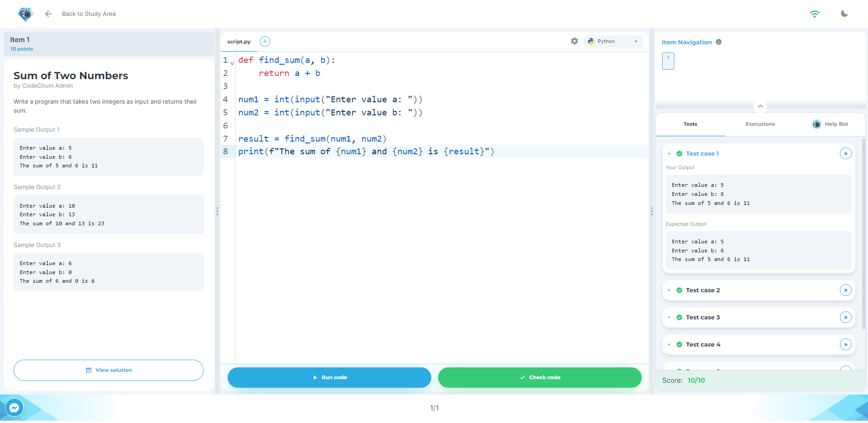The height and width of the screenshot is (423, 868).
Task: Expand Test case 4 details
Action: coord(669,345)
